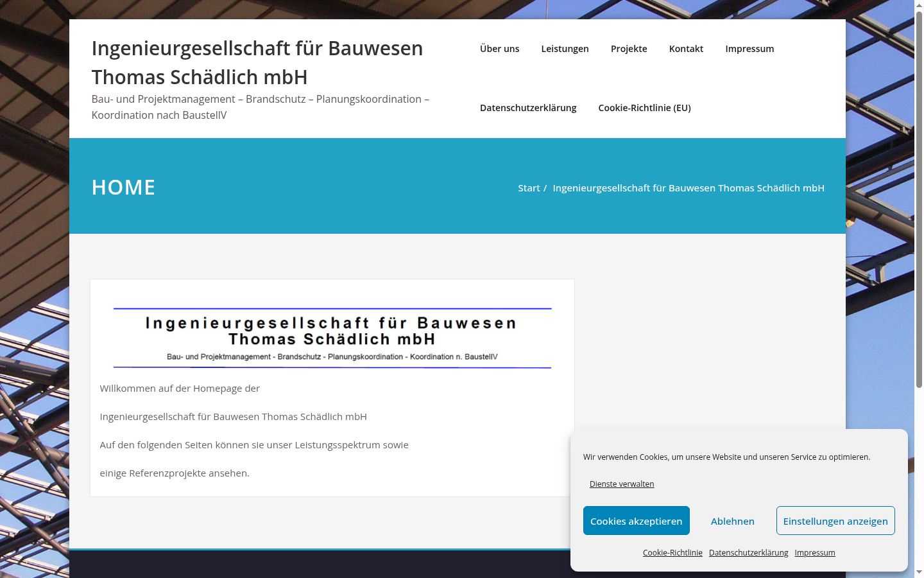Go to the Projekte menu item
This screenshot has width=924, height=578.
(x=629, y=49)
